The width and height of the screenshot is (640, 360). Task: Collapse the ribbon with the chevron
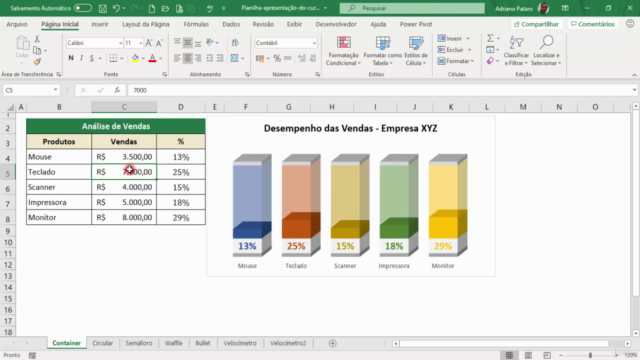634,75
